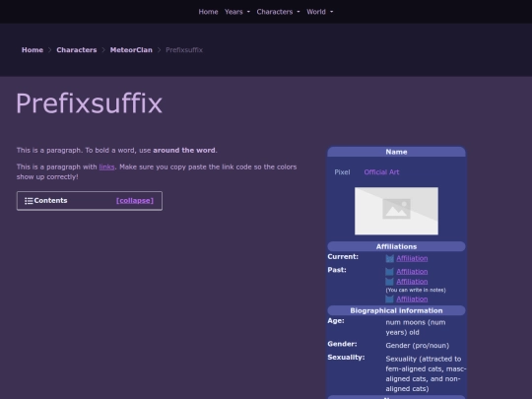Follow the 'links' hyperlink in paragraph
The image size is (532, 399).
(106, 166)
